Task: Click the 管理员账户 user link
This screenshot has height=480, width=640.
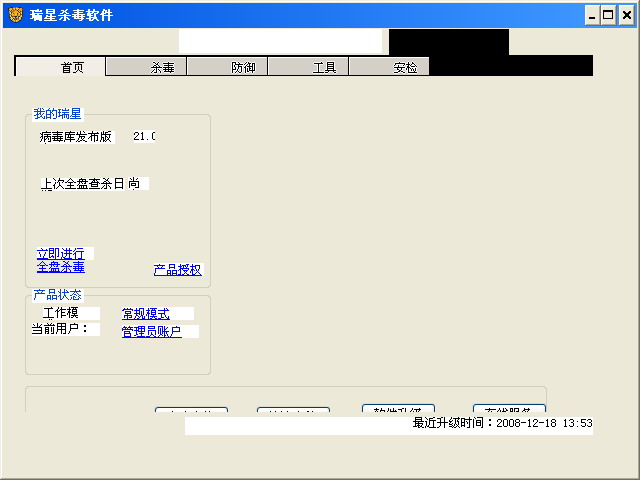Action: coord(151,331)
